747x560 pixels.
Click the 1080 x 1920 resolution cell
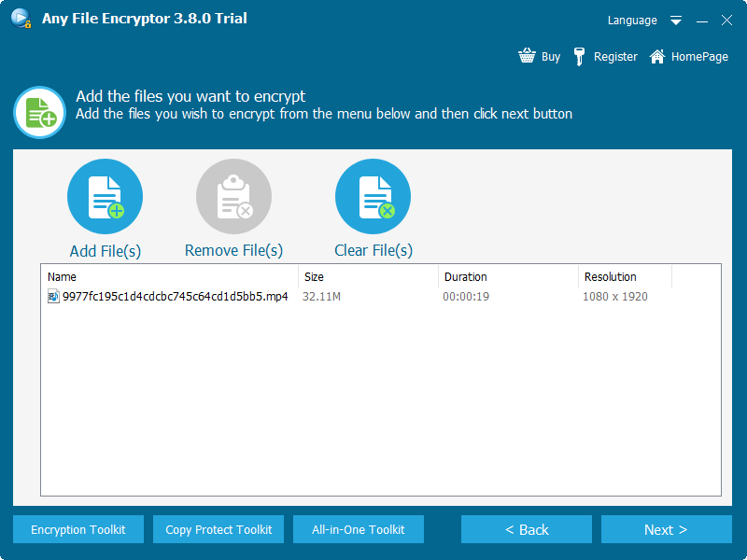coord(615,297)
